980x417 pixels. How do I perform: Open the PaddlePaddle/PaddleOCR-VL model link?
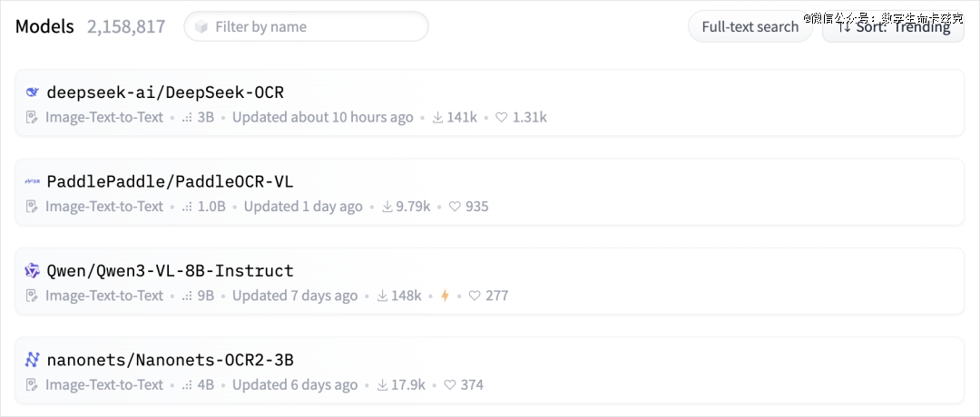[x=170, y=181]
